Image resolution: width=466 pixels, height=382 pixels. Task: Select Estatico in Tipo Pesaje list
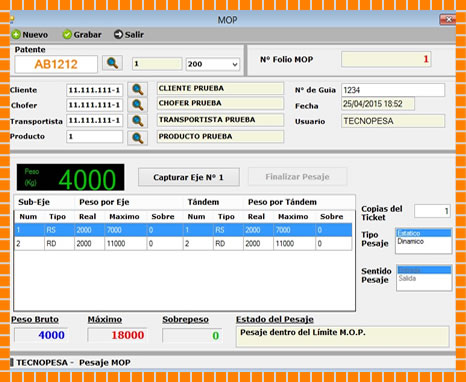[x=424, y=233]
